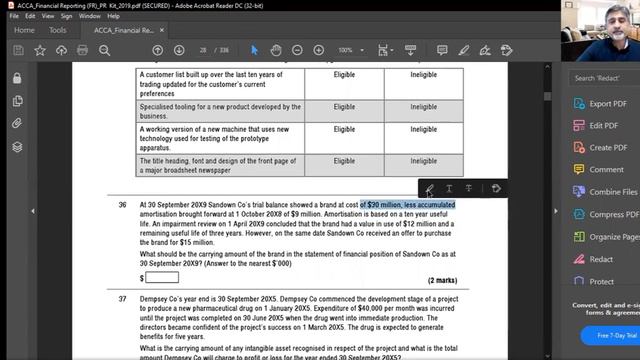
Task: Open the Window menu
Action: [89, 16]
